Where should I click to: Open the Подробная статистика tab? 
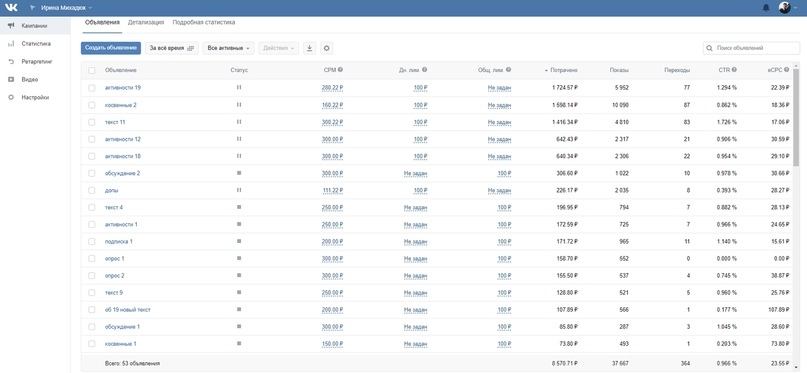(x=204, y=23)
